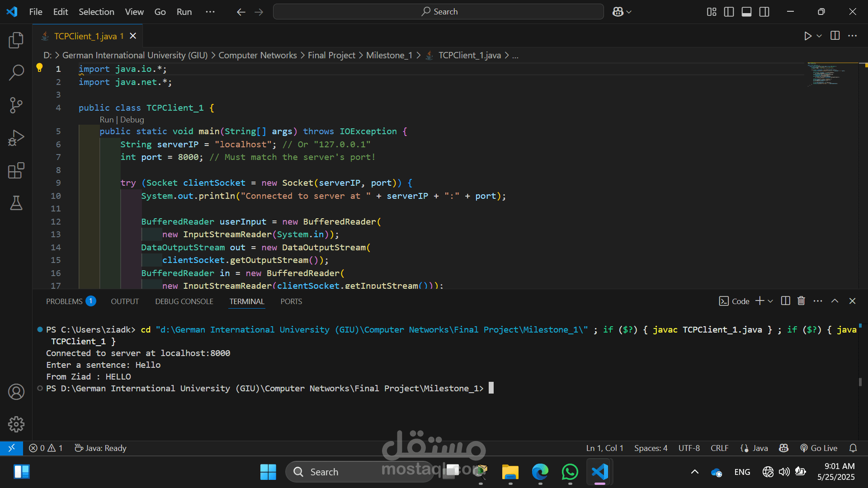This screenshot has height=488, width=868.
Task: Open the terminal profile dropdown chevron
Action: [771, 301]
